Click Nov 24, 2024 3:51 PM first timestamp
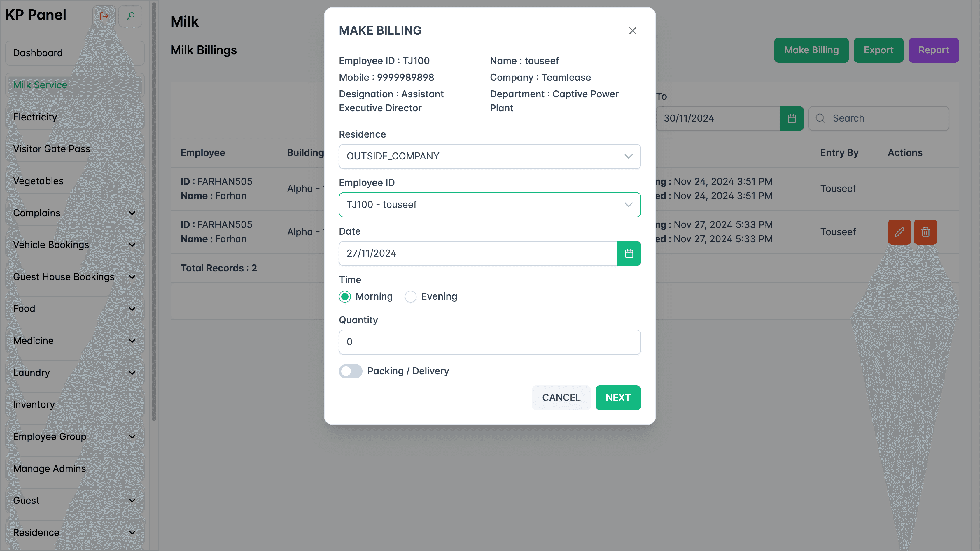The height and width of the screenshot is (551, 980). coord(723,181)
